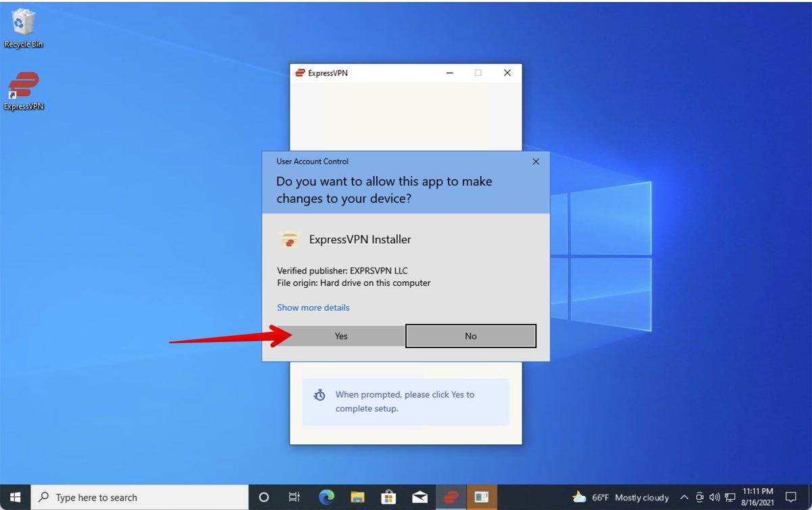Open Task View from the taskbar
Viewport: 812px width, 510px height.
point(294,497)
